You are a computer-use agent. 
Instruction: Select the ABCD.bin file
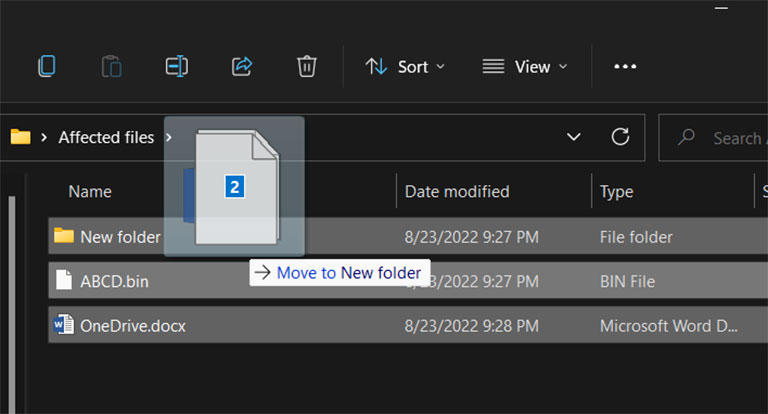tap(408, 281)
